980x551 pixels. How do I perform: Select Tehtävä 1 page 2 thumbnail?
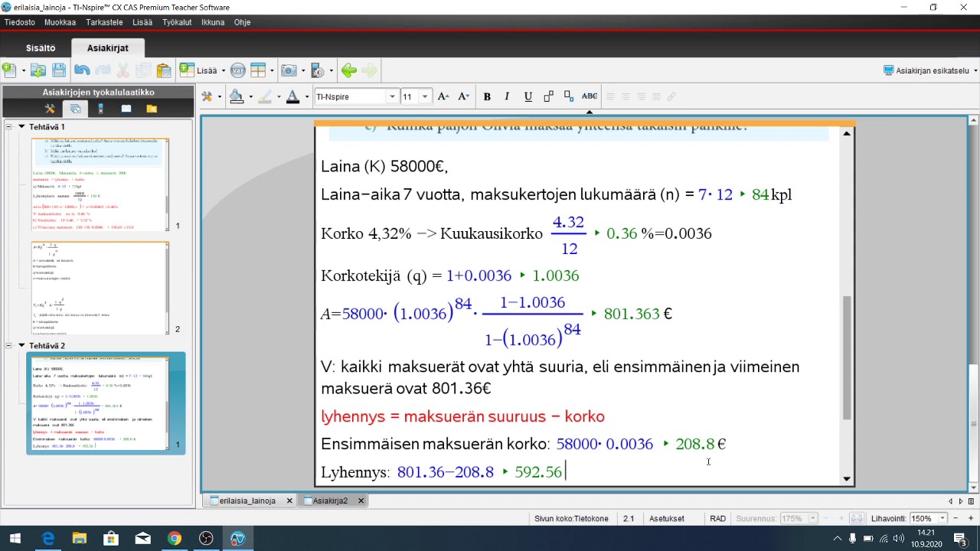coord(100,289)
